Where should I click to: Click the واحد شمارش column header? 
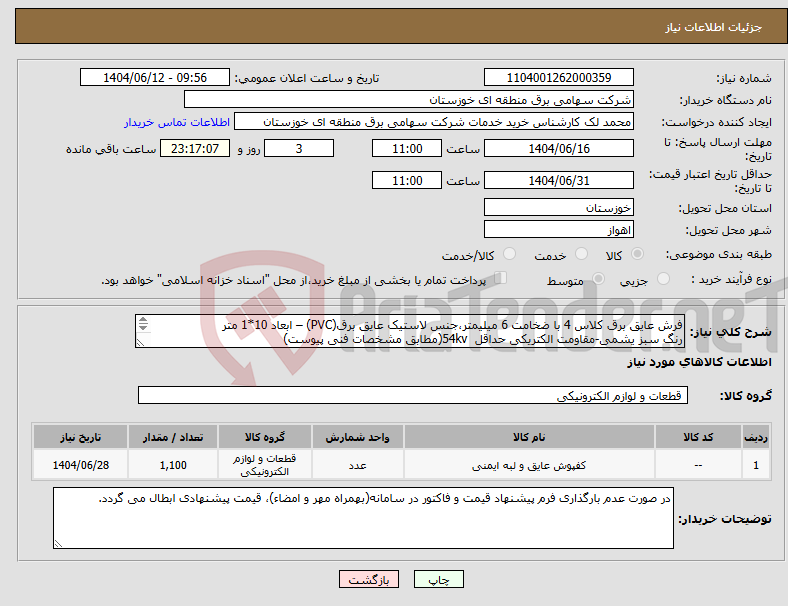click(357, 437)
